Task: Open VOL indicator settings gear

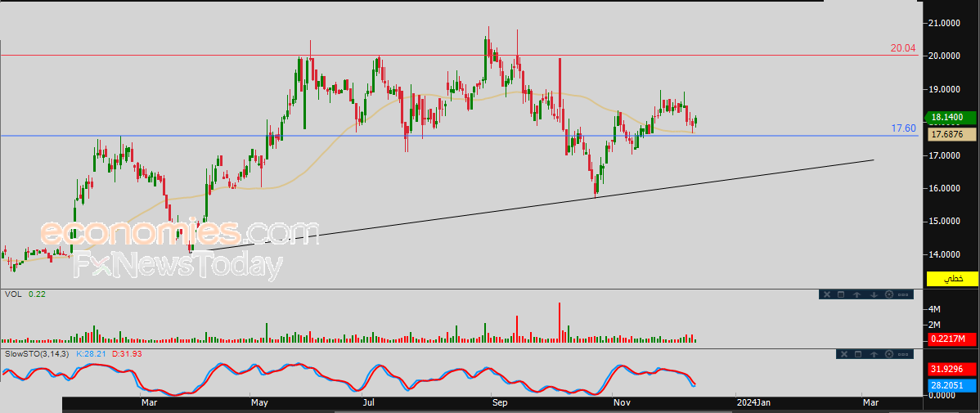Action: pos(888,294)
